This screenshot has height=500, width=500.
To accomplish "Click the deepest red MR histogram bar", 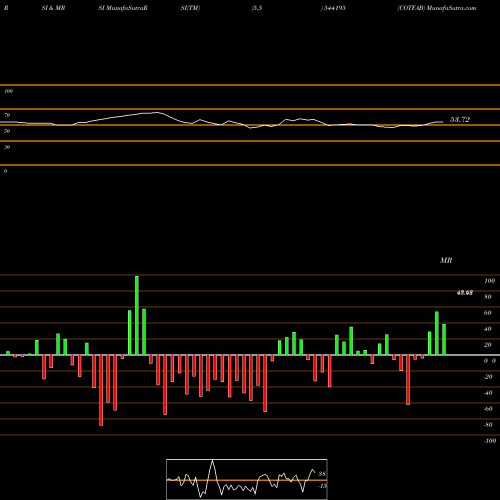I will (101, 390).
